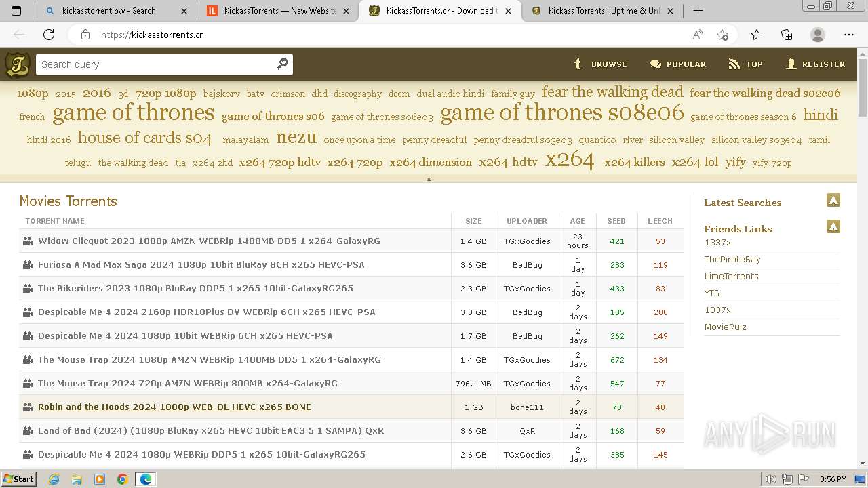Open LimeTorrents friend link
Screen dimensions: 868x488
point(731,276)
